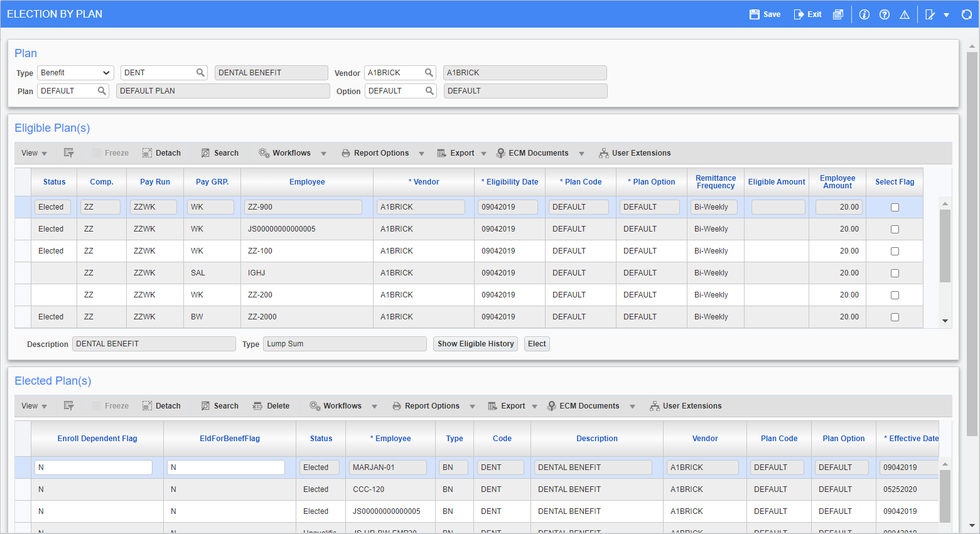Open ECM Documents in Elected Plans toolbar
Screen dimensions: 980x534
click(583, 406)
